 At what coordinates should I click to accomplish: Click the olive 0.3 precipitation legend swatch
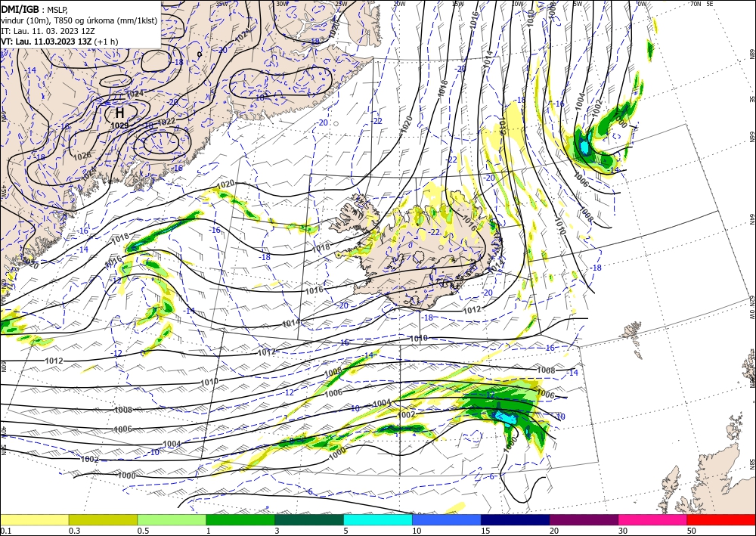pos(103,519)
